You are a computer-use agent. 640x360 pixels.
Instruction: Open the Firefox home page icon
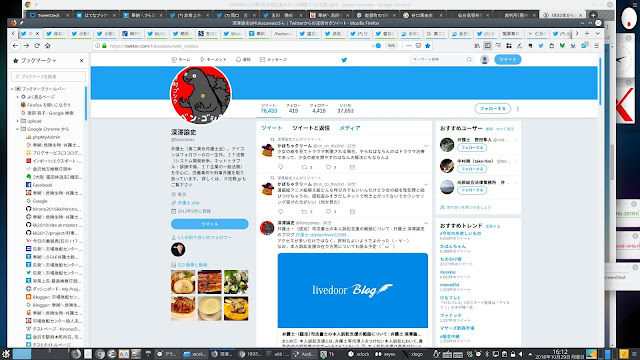[47, 46]
